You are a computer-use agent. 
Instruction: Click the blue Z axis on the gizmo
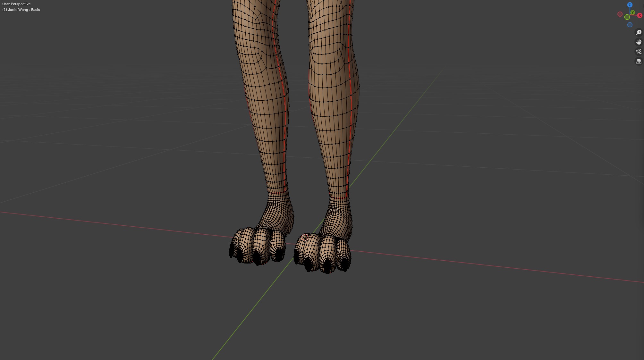630,5
